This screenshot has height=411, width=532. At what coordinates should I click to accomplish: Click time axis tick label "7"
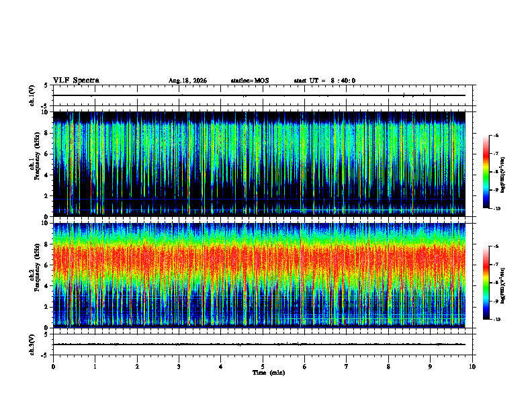[x=347, y=367]
